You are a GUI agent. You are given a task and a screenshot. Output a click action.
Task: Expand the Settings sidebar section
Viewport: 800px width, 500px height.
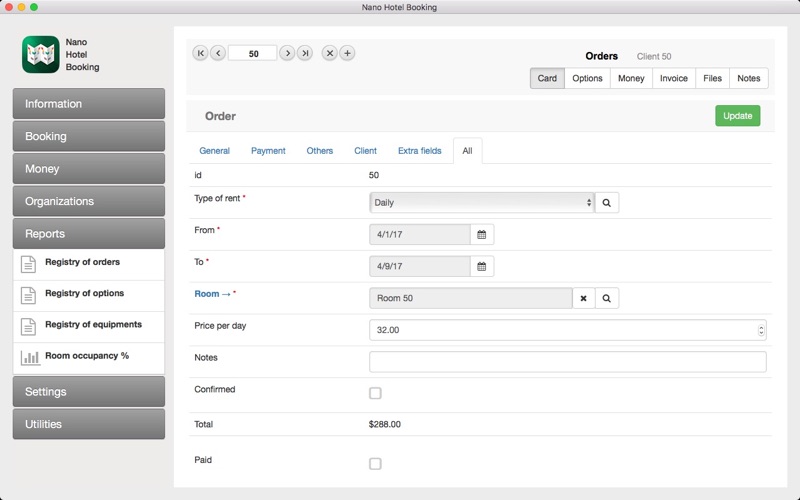[89, 392]
